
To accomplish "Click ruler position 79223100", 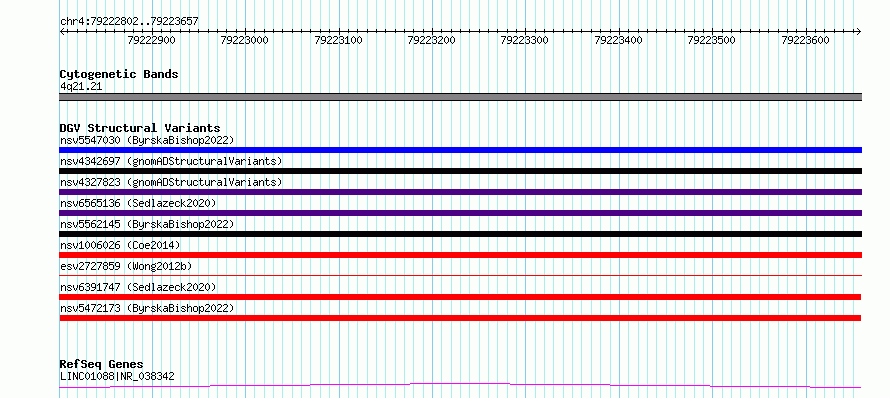I will (338, 40).
